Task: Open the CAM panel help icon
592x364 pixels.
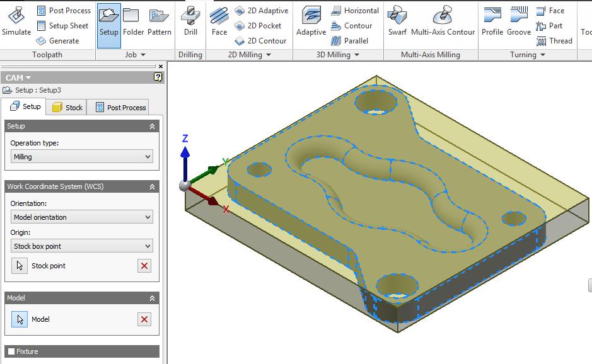Action: [158, 77]
